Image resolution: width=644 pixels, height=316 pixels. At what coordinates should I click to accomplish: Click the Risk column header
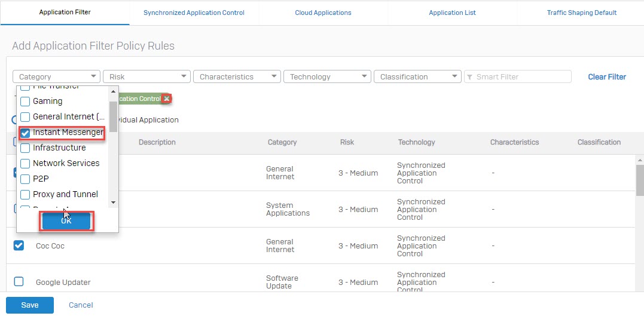(347, 142)
